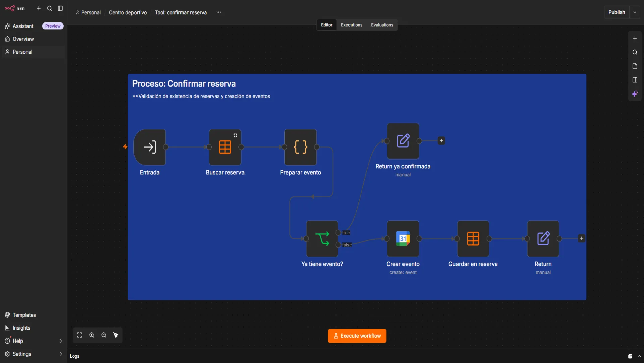The width and height of the screenshot is (644, 363).
Task: Switch to the Executions tab
Action: click(352, 25)
